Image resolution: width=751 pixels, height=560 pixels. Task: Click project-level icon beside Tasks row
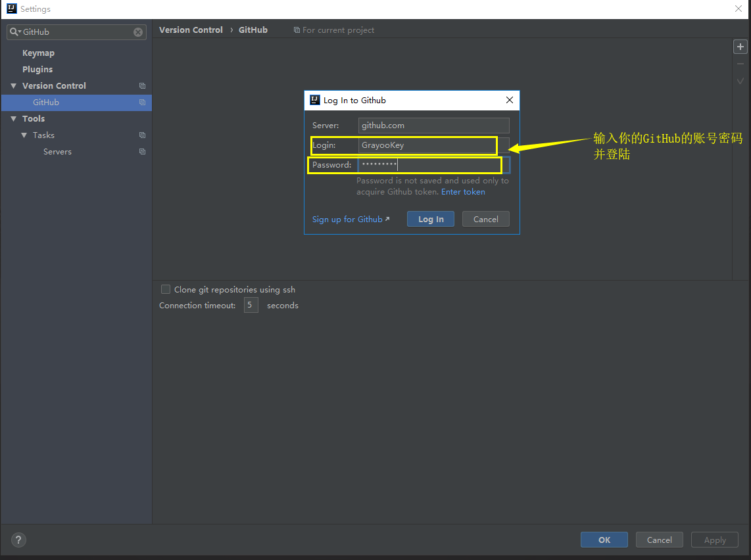coord(142,135)
